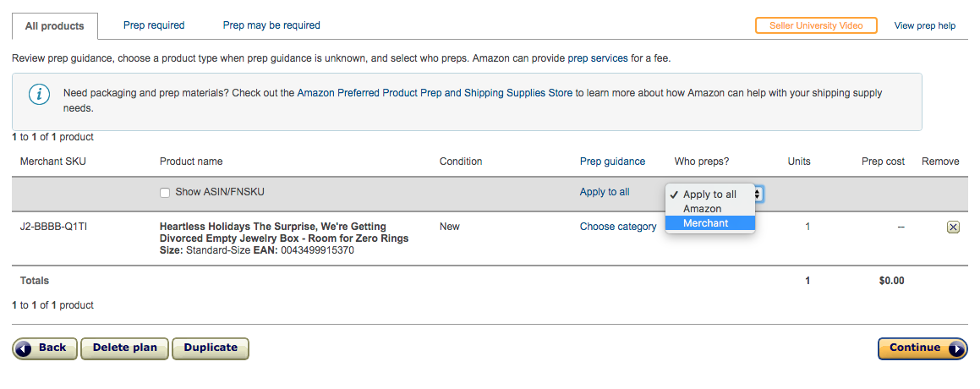Enable the Show ASIN/FNSKU checkbox
980x389 pixels.
click(165, 194)
